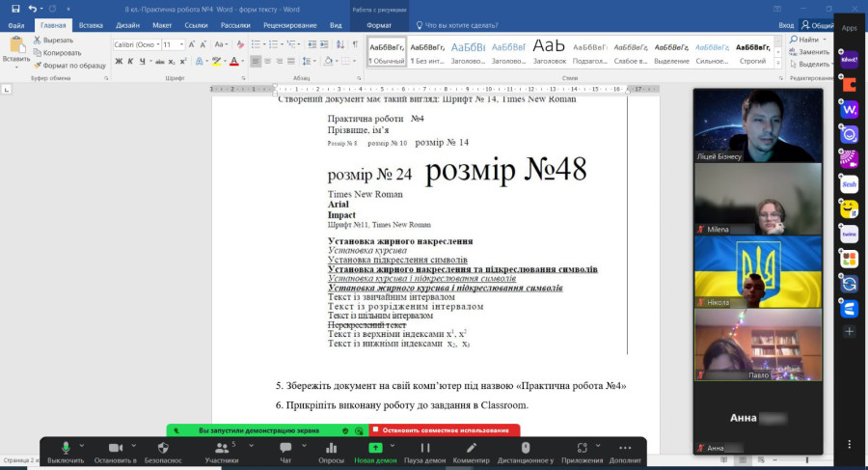Click the Cut (Вырезать) scissors button
This screenshot has height=470, width=868.
coord(53,40)
